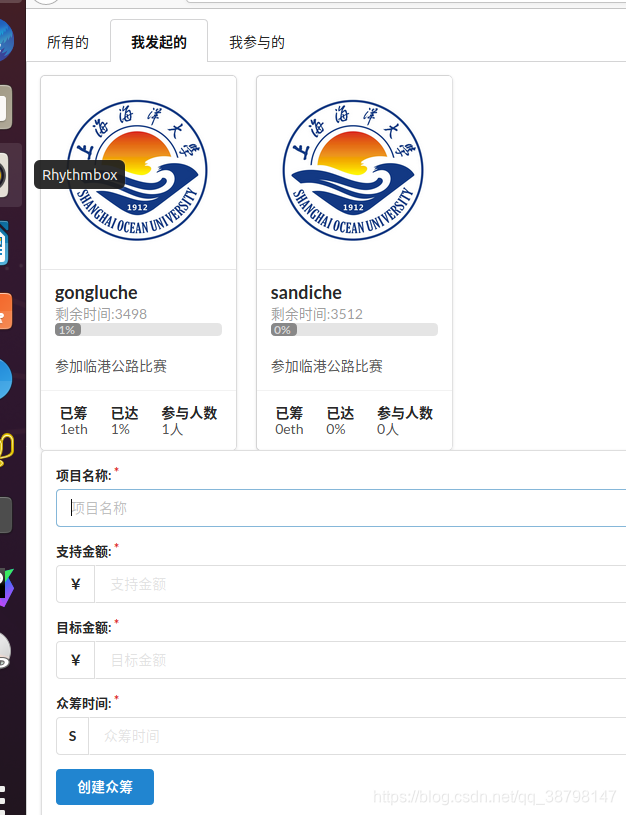Click the 创建众筹 button
626x815 pixels.
click(105, 787)
